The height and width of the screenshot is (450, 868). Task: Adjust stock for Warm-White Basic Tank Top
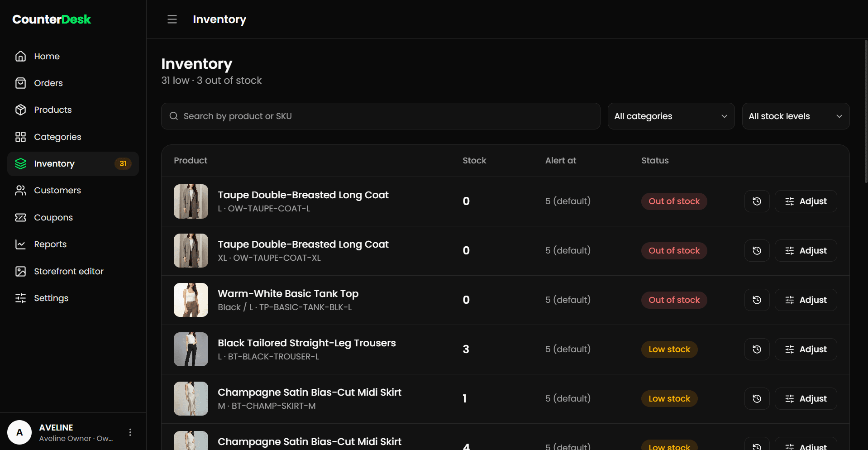[x=806, y=300]
